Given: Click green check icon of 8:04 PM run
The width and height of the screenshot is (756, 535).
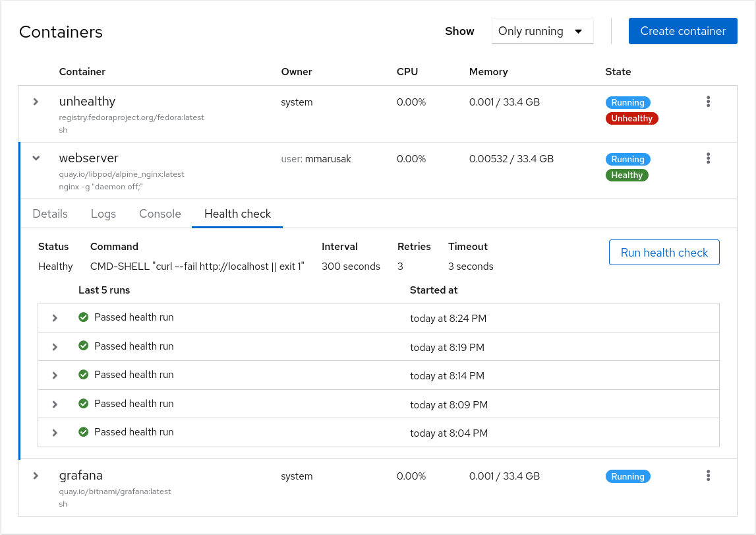Looking at the screenshot, I should [84, 432].
